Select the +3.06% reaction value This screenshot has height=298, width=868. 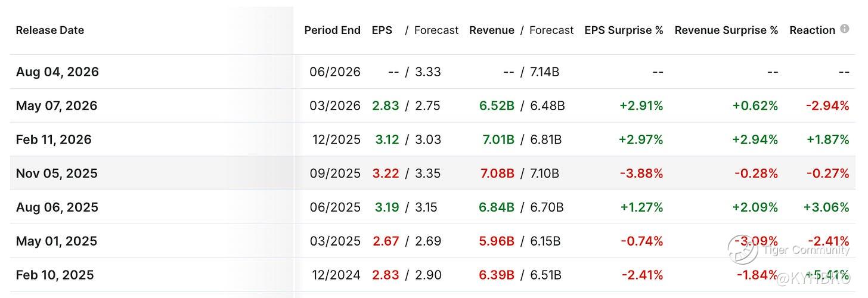click(826, 207)
